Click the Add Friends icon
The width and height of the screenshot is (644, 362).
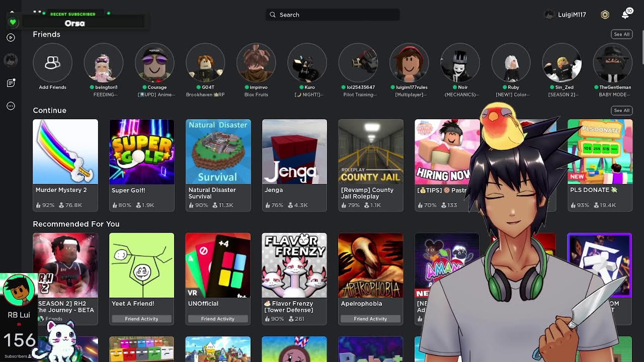[52, 63]
